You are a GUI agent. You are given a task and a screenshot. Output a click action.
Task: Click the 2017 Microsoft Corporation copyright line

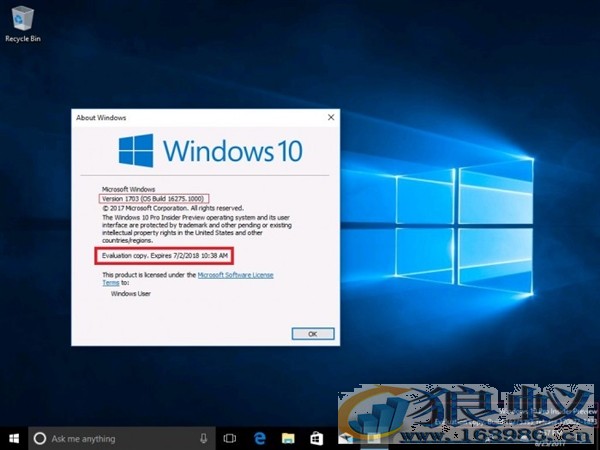coord(173,208)
